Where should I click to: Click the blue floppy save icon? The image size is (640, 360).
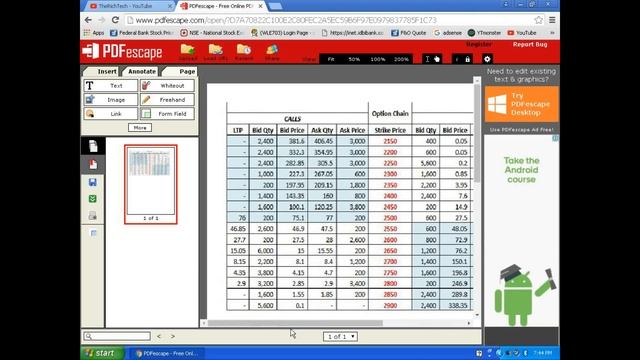click(x=93, y=182)
